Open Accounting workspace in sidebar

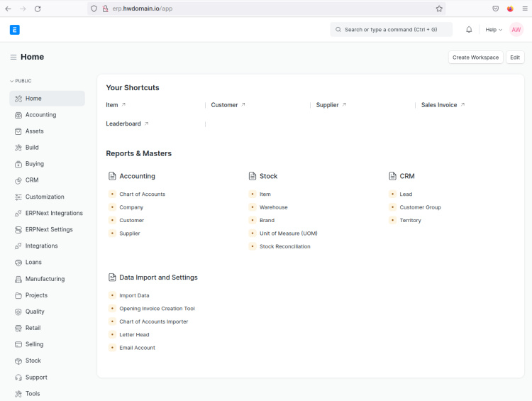click(40, 115)
